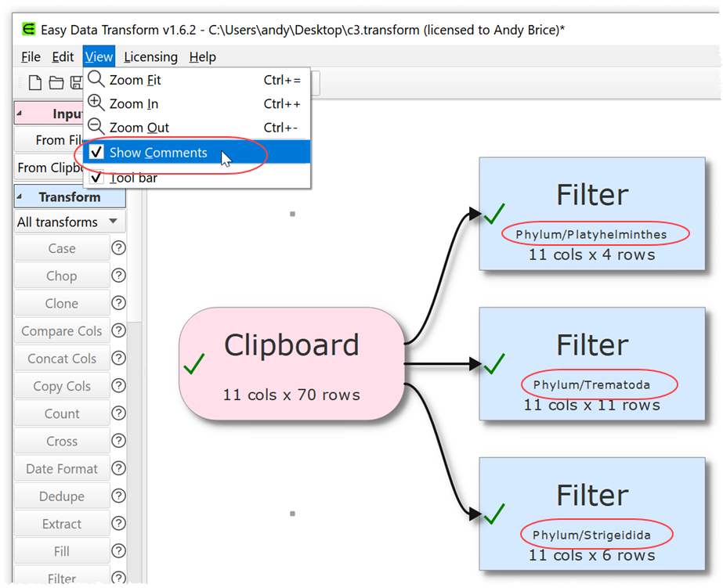This screenshot has height=588, width=723.
Task: Click the Concat Cols transform button
Action: [62, 359]
